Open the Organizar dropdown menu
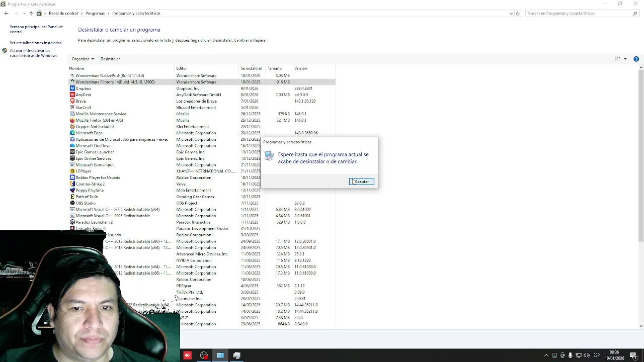Image resolution: width=644 pixels, height=362 pixels. pos(83,59)
